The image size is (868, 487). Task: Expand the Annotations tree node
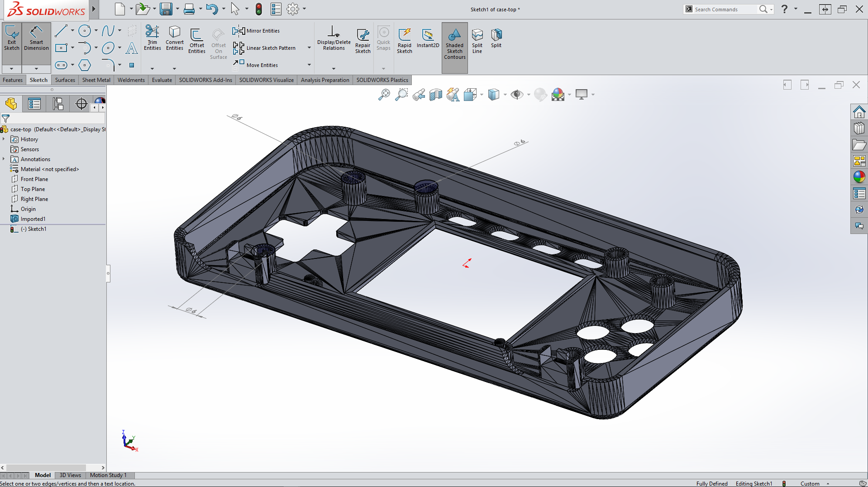4,159
